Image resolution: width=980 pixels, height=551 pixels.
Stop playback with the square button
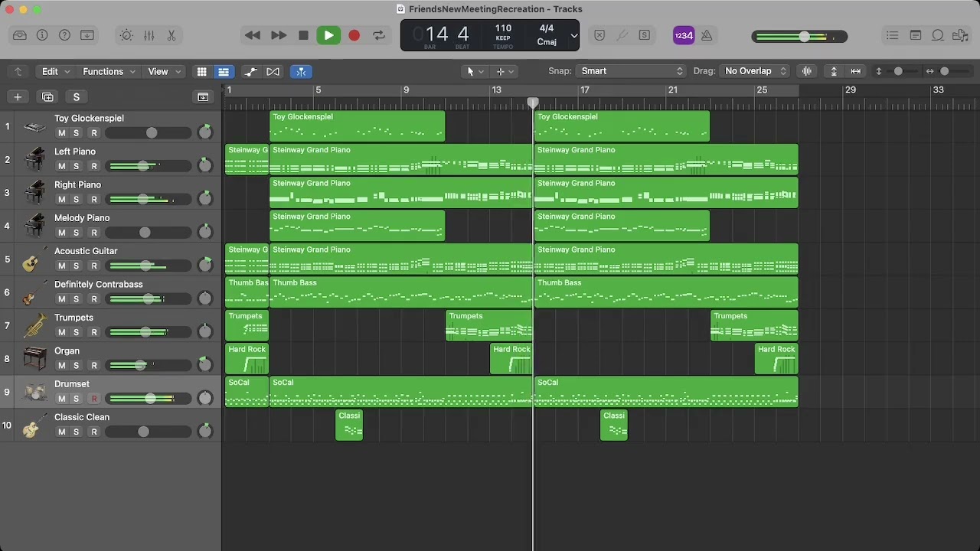pos(303,35)
